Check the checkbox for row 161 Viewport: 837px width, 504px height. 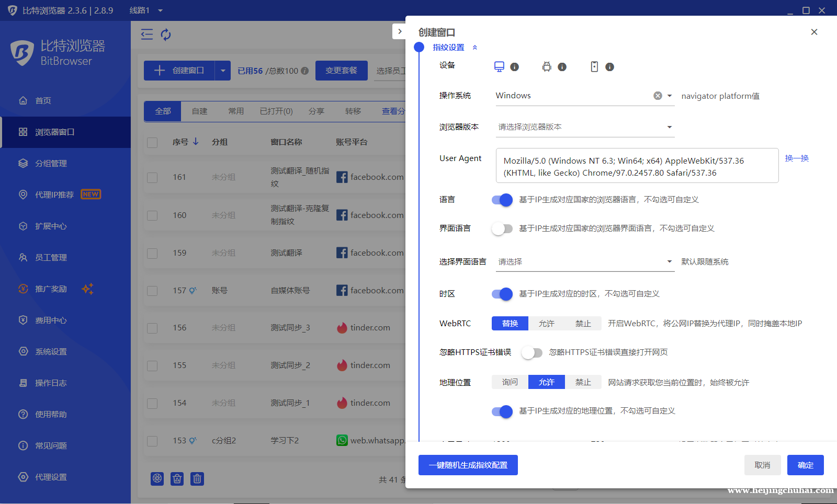pos(152,178)
